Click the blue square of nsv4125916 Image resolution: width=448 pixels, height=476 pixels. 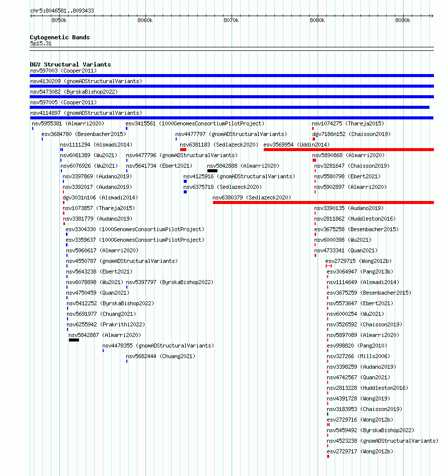tap(185, 181)
